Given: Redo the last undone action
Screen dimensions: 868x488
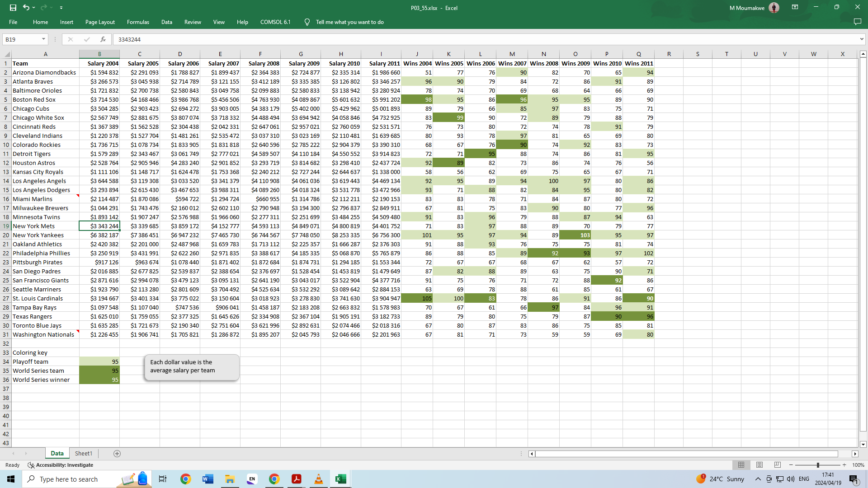Looking at the screenshot, I should point(43,8).
